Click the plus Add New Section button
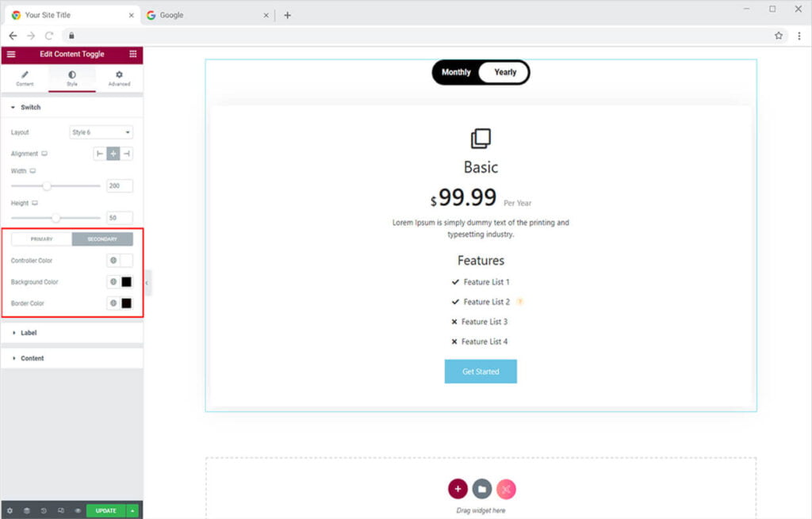812x519 pixels. (458, 489)
